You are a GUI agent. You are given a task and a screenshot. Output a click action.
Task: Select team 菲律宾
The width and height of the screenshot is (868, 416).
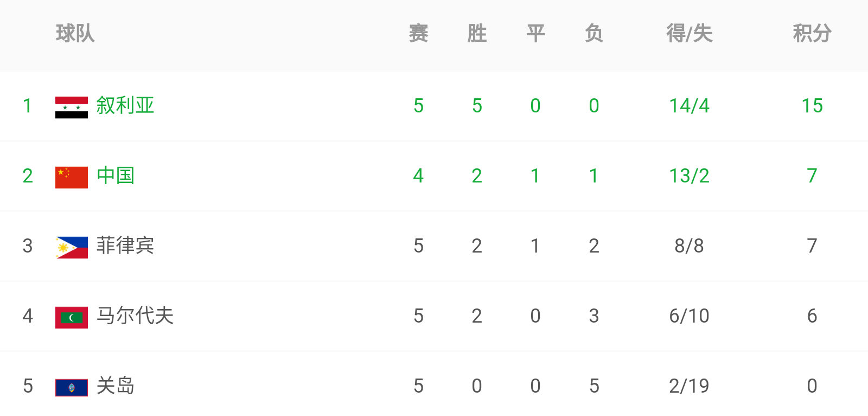click(x=125, y=245)
